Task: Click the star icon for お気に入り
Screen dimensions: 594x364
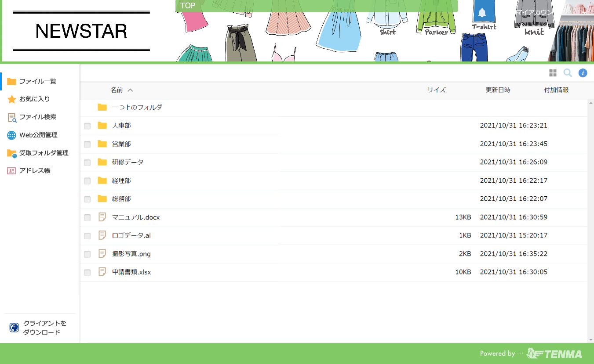Action: tap(11, 99)
